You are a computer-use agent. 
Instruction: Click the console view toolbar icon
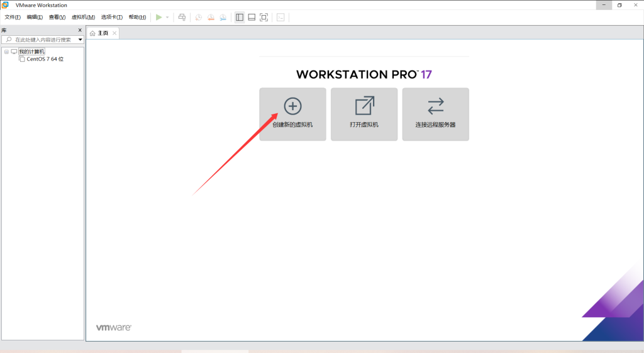click(280, 17)
